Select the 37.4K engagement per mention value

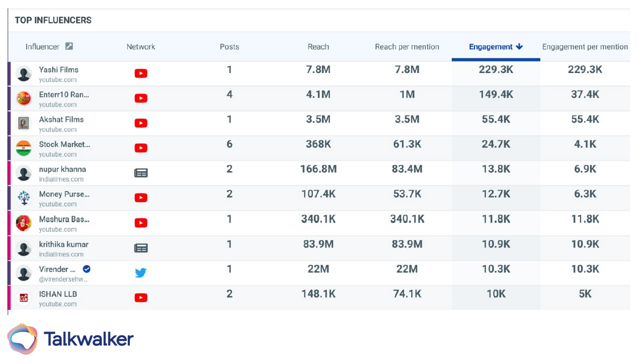click(585, 95)
